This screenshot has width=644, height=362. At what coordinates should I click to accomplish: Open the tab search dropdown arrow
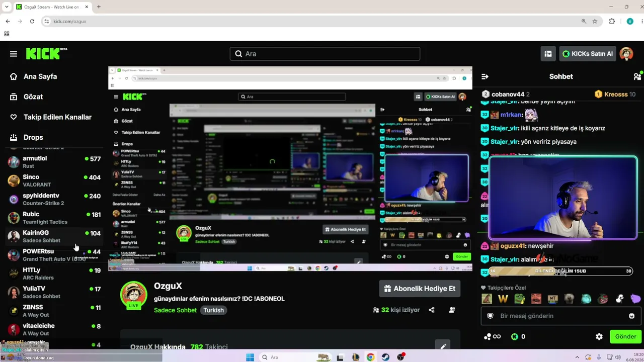pos(7,7)
